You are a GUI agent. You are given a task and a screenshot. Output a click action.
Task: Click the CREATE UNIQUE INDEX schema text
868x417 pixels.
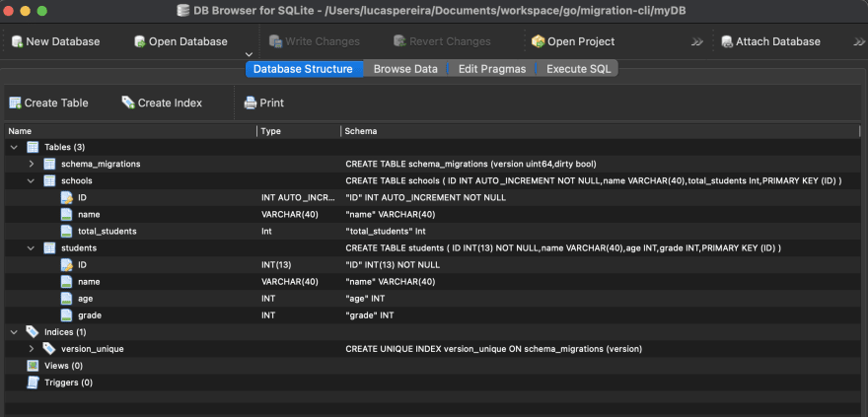click(x=494, y=349)
